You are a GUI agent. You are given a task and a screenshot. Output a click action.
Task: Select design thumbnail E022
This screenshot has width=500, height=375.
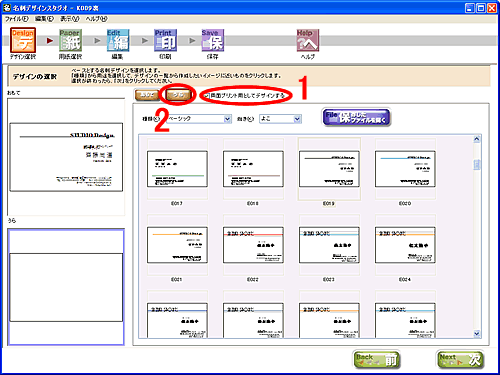253,245
